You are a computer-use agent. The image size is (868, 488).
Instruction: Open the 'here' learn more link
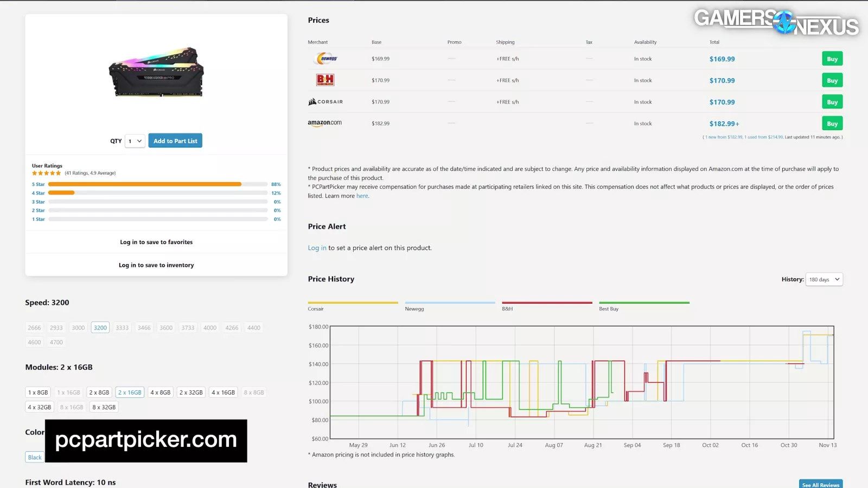point(362,196)
